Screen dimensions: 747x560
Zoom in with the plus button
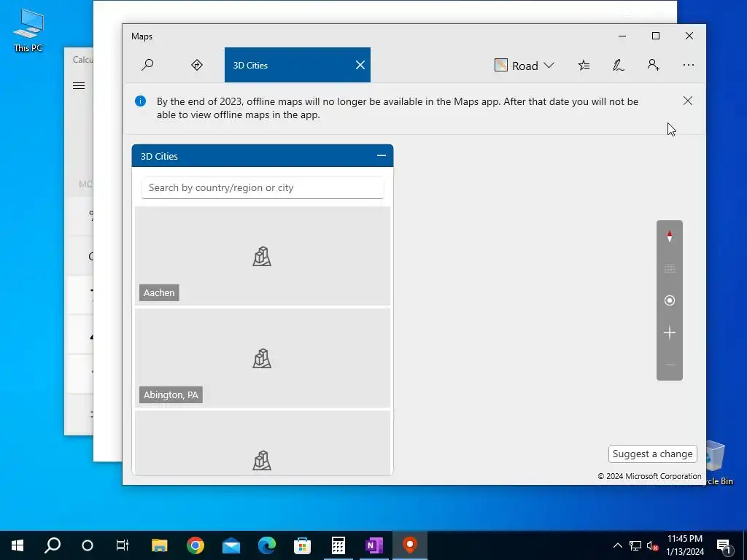coord(670,332)
